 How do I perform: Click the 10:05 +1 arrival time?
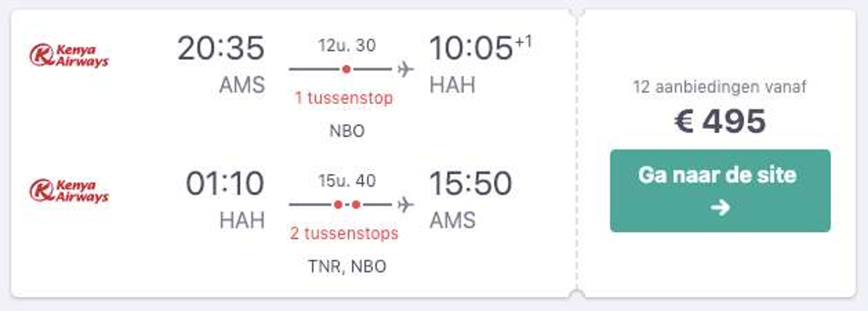(480, 48)
